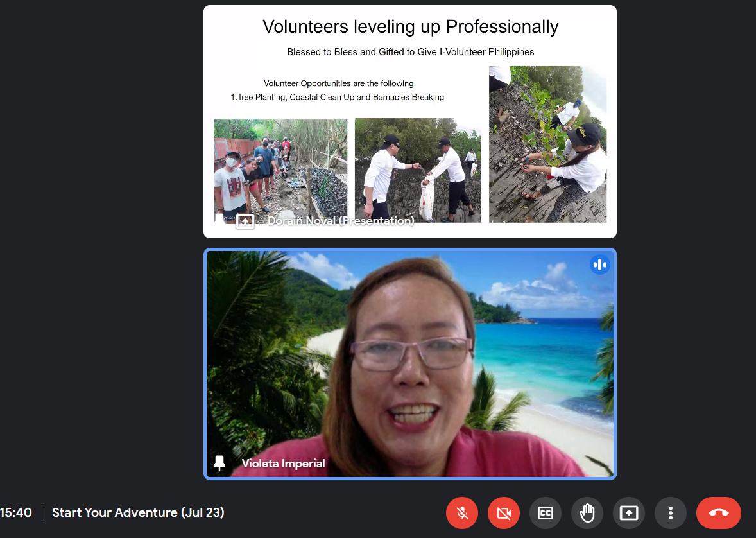The height and width of the screenshot is (538, 756).
Task: Click the pin icon on Violeta Imperial's tile
Action: (219, 463)
